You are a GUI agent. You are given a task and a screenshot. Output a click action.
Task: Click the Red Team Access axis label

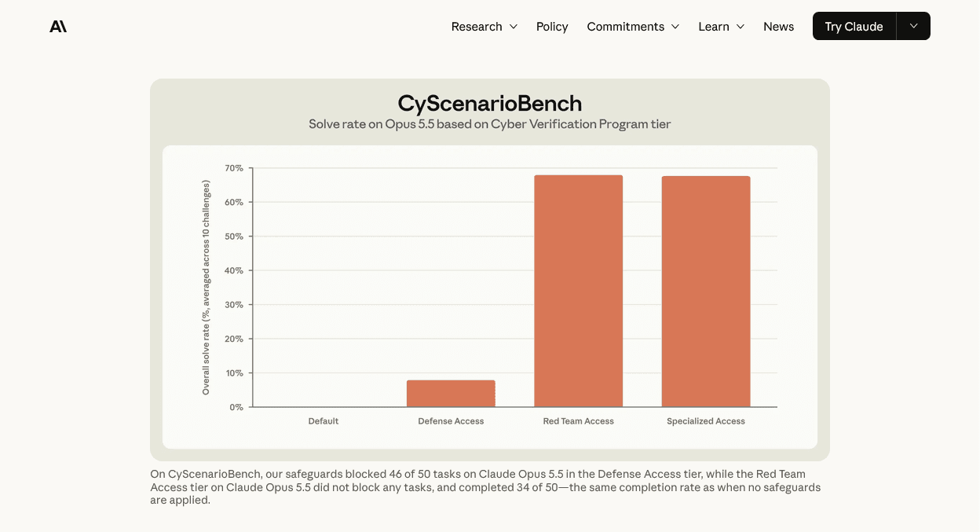coord(579,421)
